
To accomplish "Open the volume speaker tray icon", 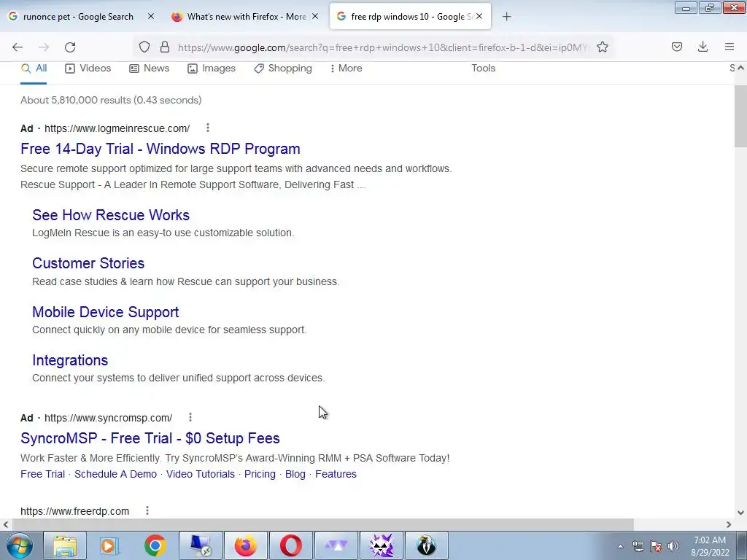I will pos(673,546).
